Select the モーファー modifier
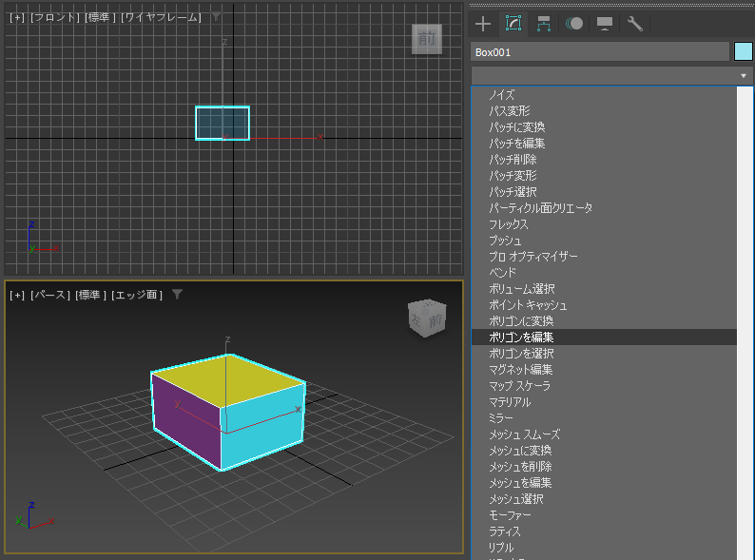The width and height of the screenshot is (755, 560). click(x=604, y=514)
